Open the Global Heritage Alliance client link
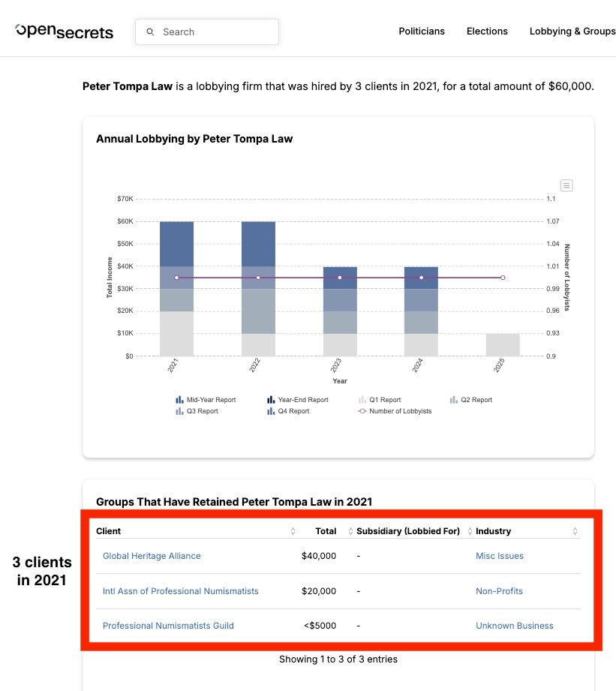The image size is (616, 691). (152, 556)
